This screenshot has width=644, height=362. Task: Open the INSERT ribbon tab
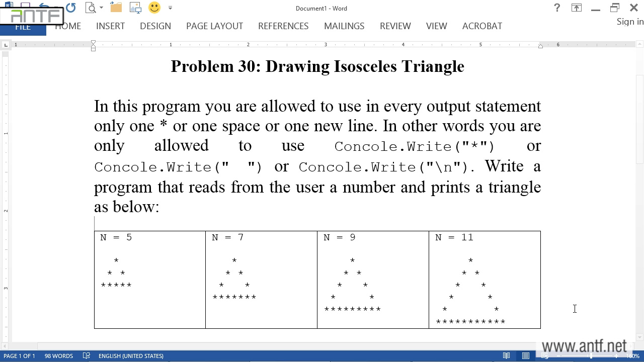coord(110,26)
